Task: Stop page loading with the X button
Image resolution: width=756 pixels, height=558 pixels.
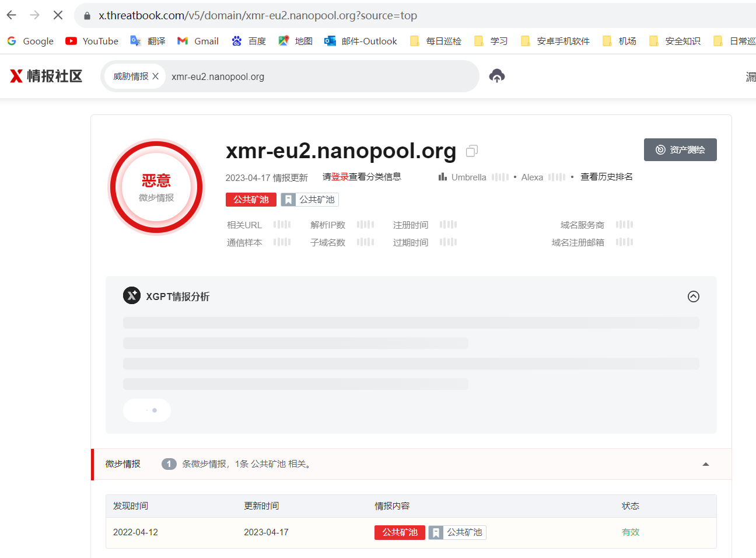Action: point(58,15)
